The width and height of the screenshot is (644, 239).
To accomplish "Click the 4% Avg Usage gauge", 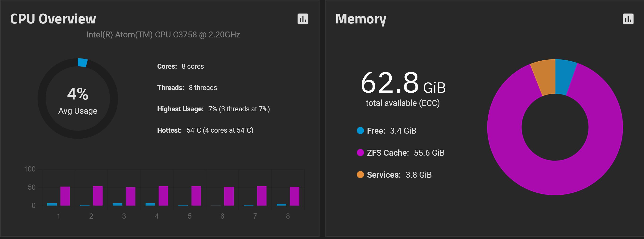I will click(78, 99).
